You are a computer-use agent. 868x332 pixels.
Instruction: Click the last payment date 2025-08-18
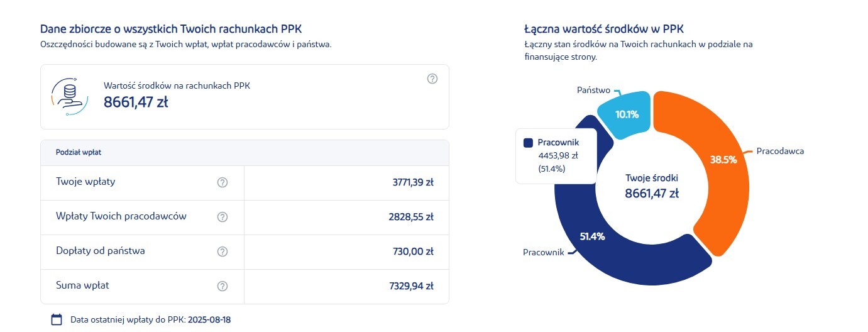click(209, 319)
